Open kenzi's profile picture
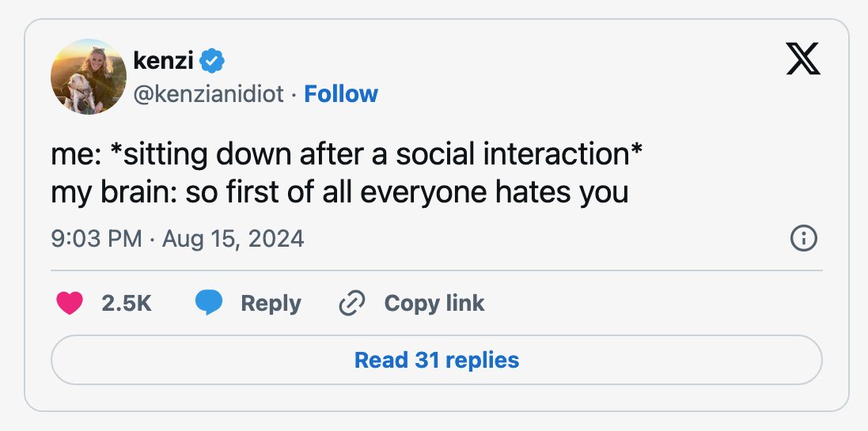The image size is (868, 431). 89,77
